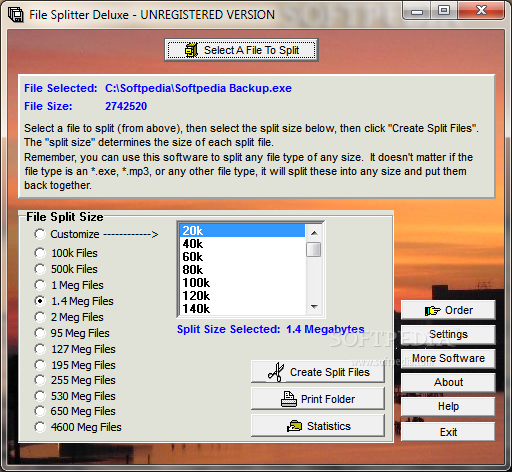Minimize the File Splitter Deluxe window
512x472 pixels.
pos(417,11)
